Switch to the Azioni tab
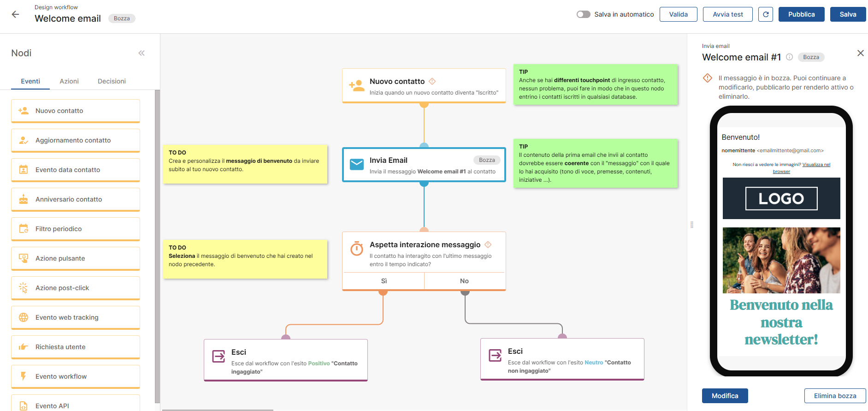This screenshot has height=411, width=868. (x=69, y=81)
